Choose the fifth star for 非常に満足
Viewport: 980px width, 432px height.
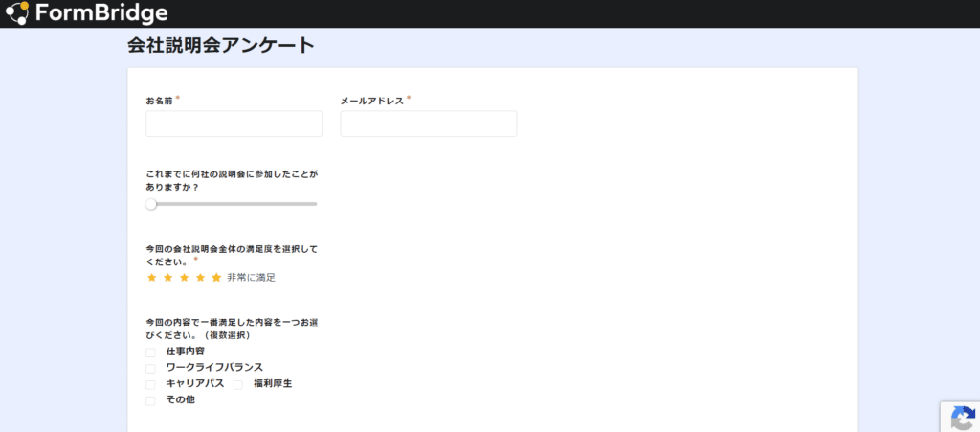216,278
